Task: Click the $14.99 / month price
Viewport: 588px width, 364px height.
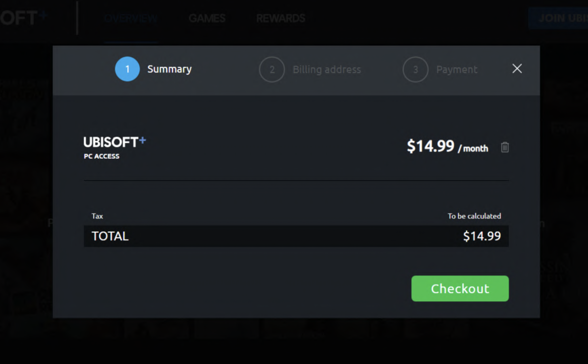Action: (x=447, y=146)
